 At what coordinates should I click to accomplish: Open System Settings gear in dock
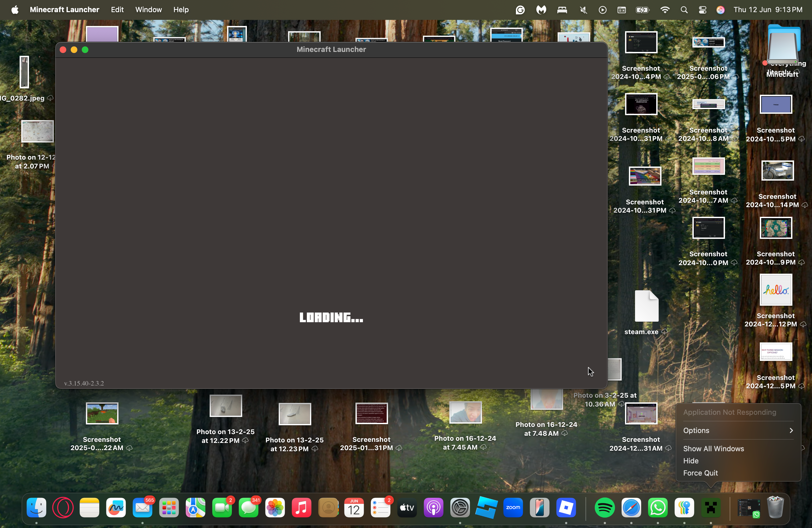click(x=460, y=508)
